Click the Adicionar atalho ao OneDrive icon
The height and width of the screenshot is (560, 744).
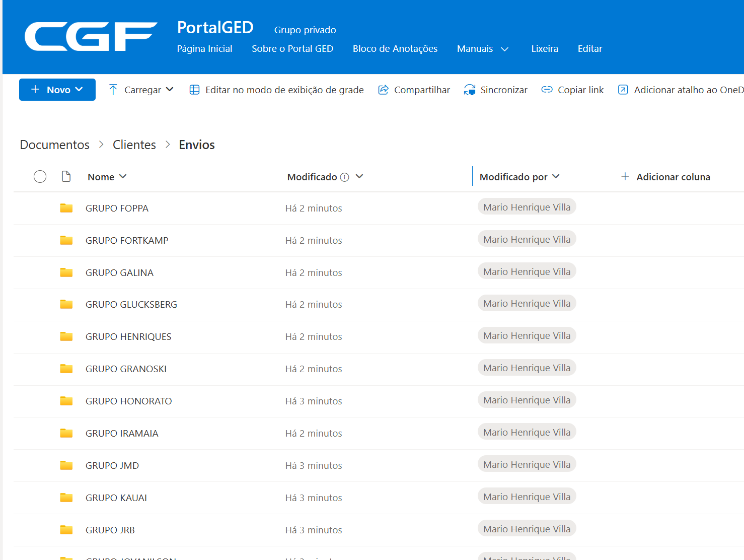pyautogui.click(x=623, y=90)
